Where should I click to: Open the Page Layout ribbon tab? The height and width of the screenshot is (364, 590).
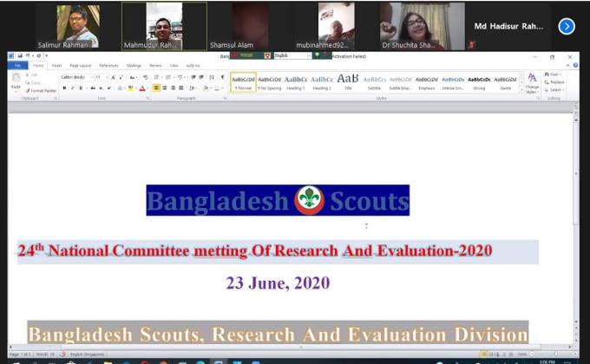pos(81,65)
